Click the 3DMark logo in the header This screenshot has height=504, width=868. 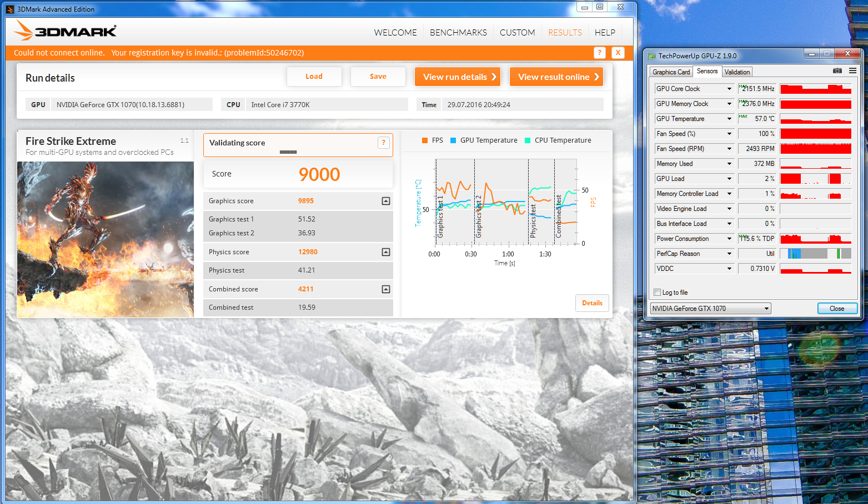66,31
